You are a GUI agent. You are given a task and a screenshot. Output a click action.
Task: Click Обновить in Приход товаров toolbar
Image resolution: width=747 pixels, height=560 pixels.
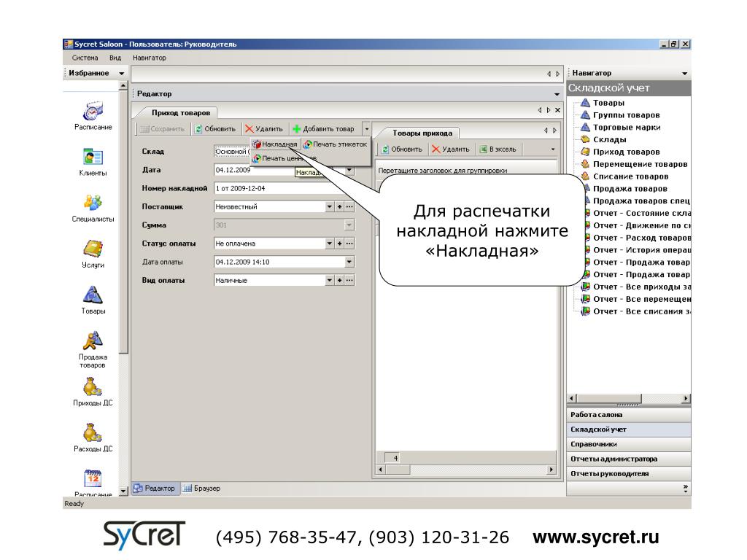coord(215,129)
